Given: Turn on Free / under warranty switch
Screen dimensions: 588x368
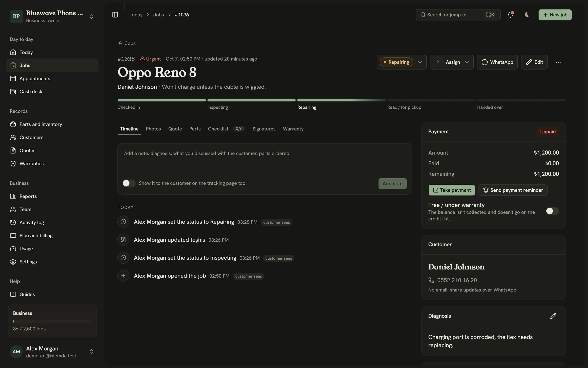Looking at the screenshot, I should coord(552,211).
